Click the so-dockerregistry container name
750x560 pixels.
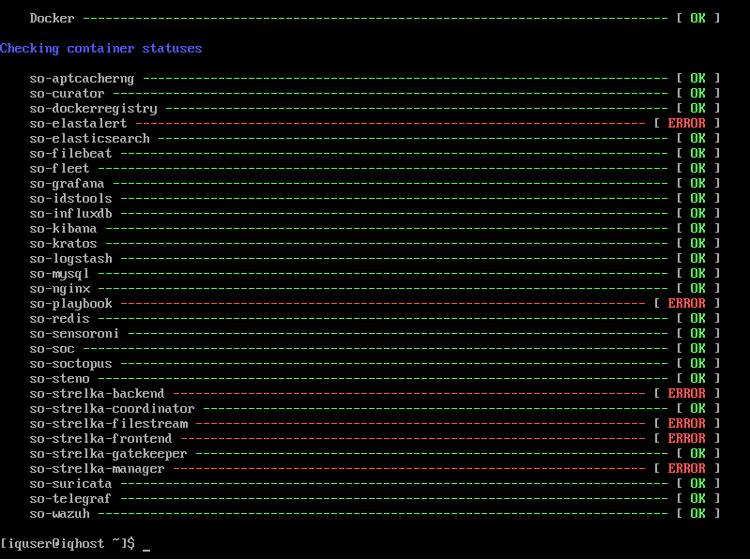[93, 109]
